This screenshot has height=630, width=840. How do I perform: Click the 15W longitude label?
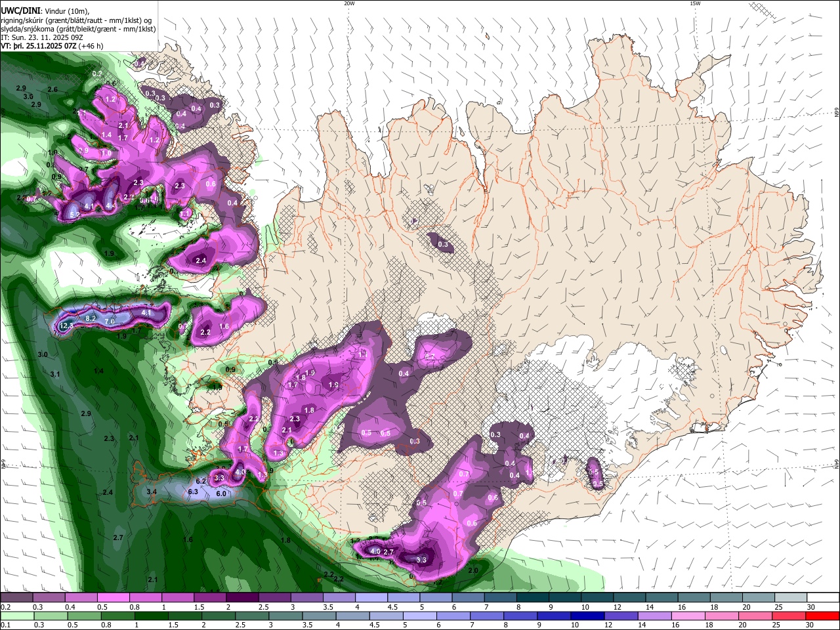(695, 3)
